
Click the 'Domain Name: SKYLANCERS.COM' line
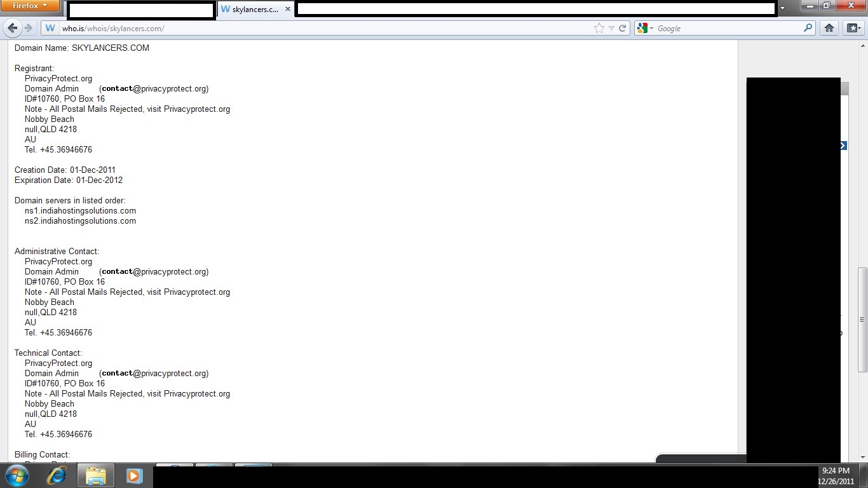tap(82, 48)
